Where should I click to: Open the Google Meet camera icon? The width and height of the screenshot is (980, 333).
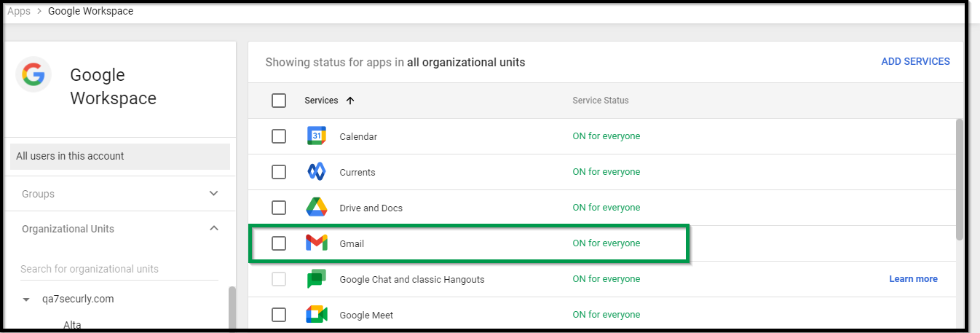(x=316, y=315)
